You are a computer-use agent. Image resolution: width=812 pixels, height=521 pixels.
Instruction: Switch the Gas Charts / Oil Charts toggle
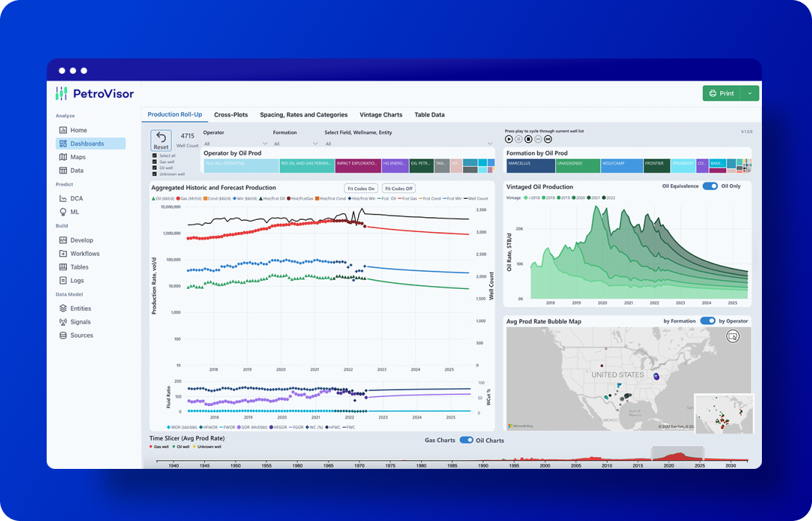(466, 440)
